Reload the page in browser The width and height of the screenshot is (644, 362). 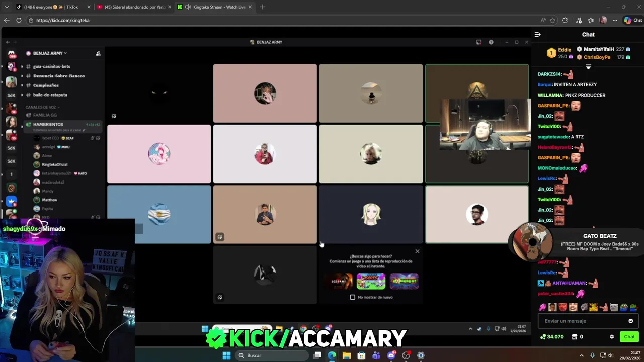point(19,20)
